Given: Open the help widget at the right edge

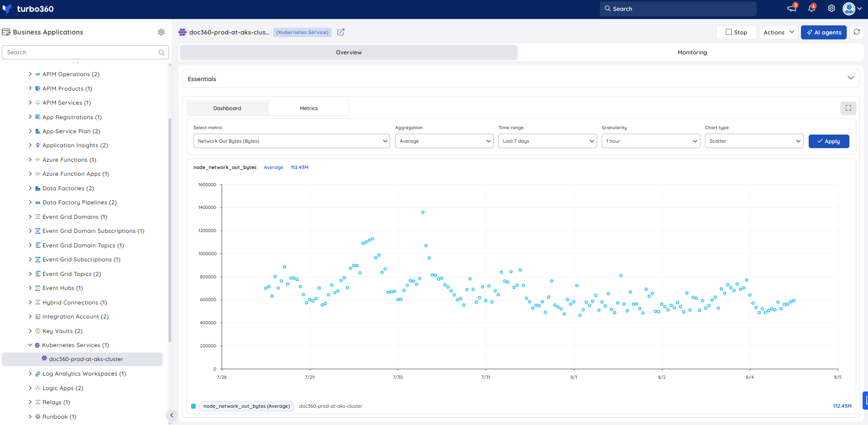Looking at the screenshot, I should pyautogui.click(x=865, y=401).
